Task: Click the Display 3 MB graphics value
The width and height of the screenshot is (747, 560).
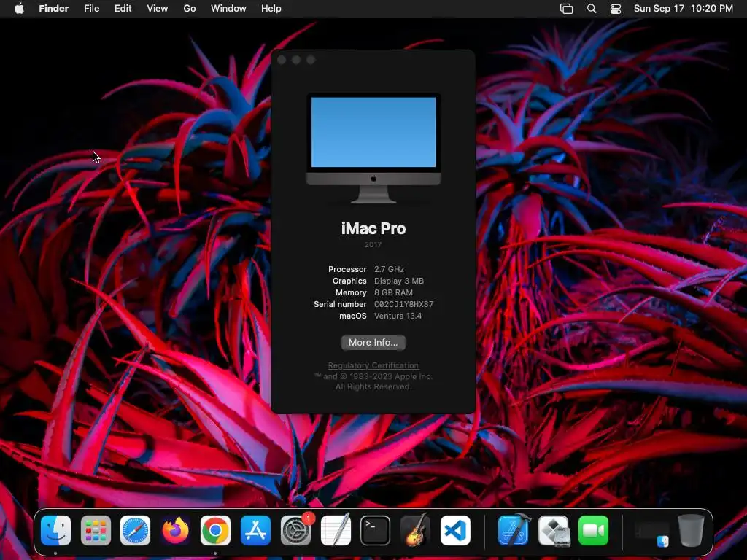Action: point(399,281)
